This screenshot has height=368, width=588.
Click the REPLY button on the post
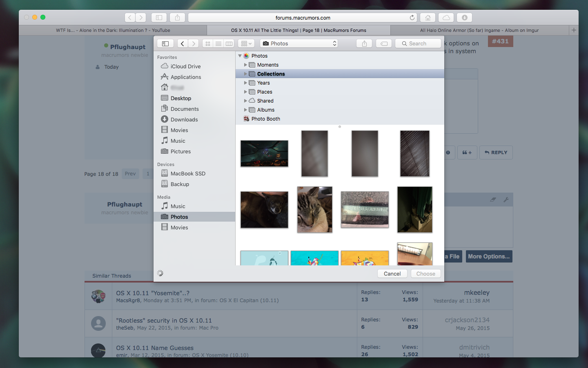tap(496, 153)
